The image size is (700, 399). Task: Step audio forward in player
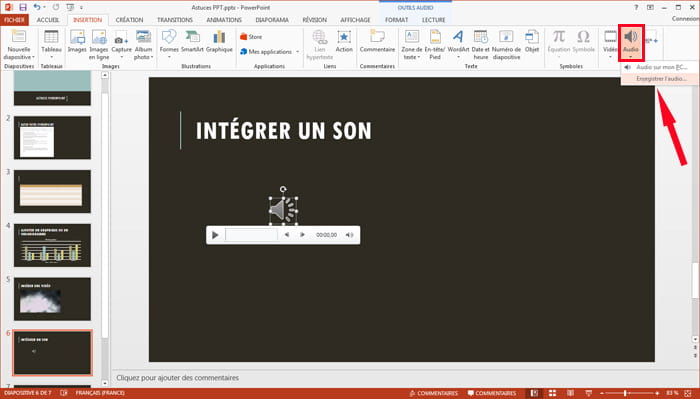point(302,235)
